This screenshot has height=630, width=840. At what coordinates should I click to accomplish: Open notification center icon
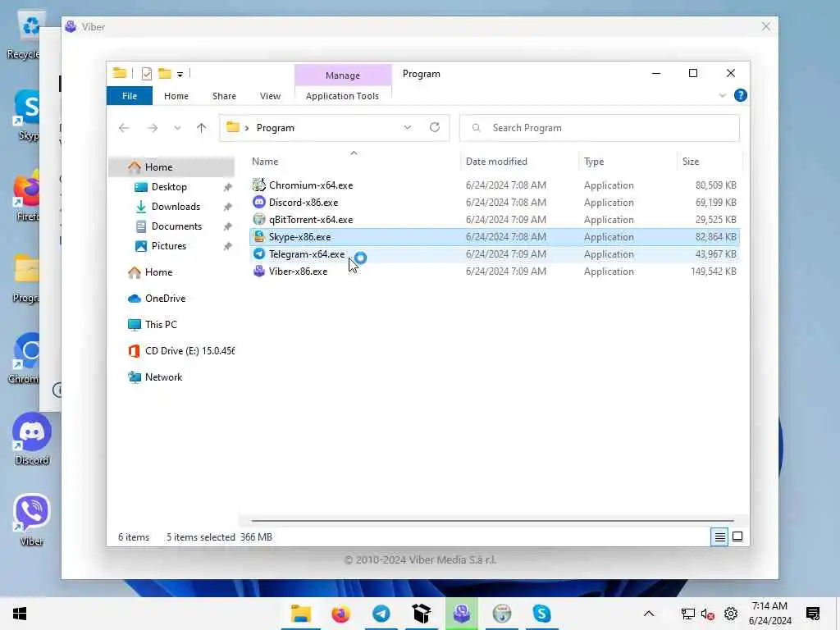click(813, 614)
